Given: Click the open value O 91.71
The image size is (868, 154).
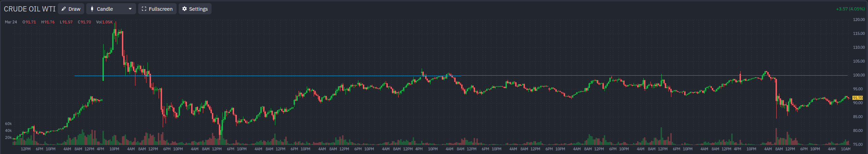Looking at the screenshot, I should [29, 22].
